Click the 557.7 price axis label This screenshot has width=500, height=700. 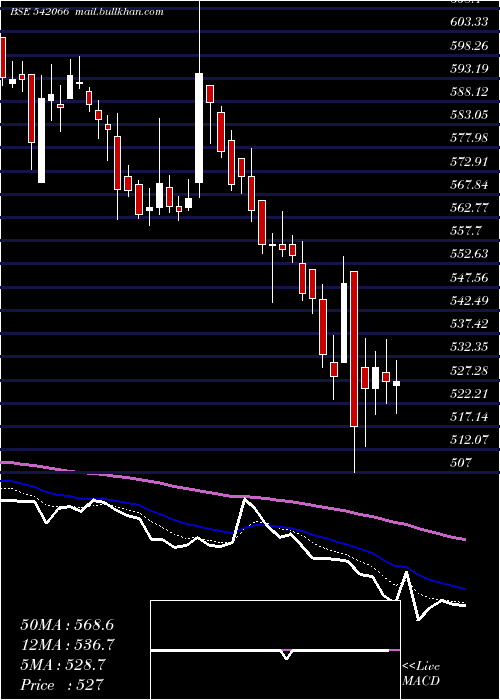tap(466, 231)
